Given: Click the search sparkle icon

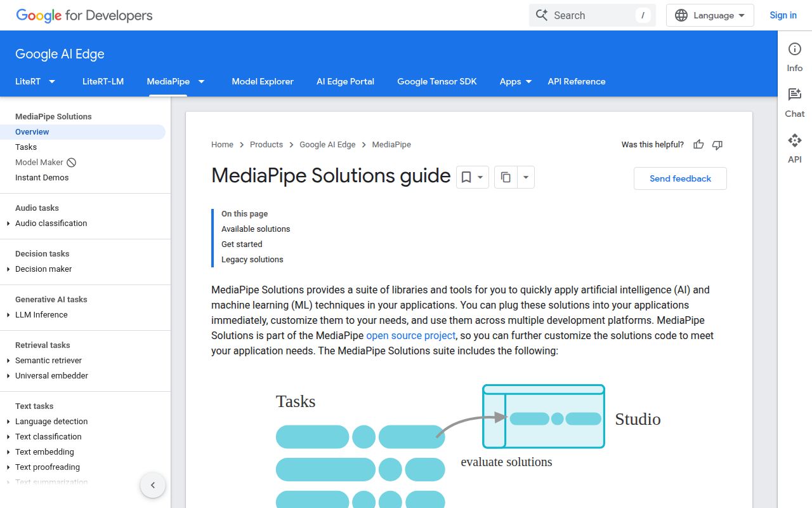Looking at the screenshot, I should 542,15.
